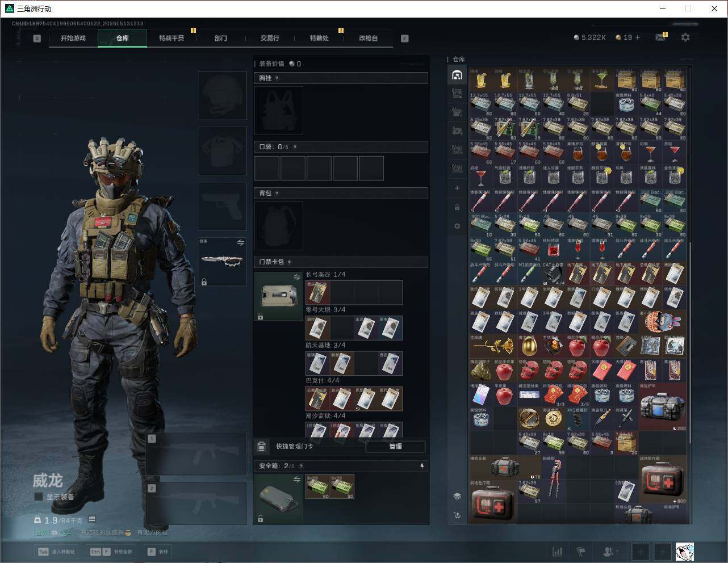Select the melee knife slot
The height and width of the screenshot is (563, 728).
[x=222, y=262]
